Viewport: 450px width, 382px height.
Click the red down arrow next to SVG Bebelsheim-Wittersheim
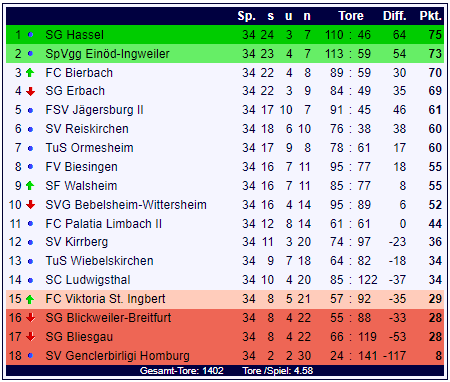click(30, 204)
